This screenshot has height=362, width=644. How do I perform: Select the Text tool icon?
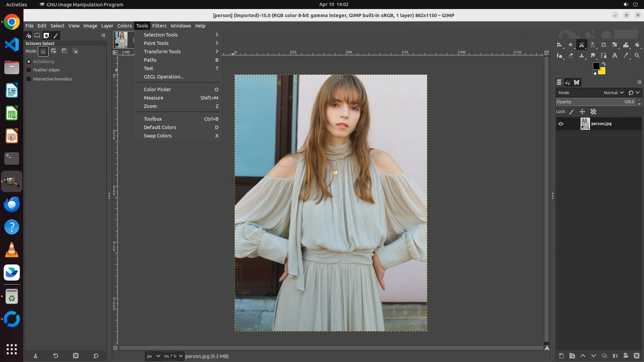tap(615, 56)
